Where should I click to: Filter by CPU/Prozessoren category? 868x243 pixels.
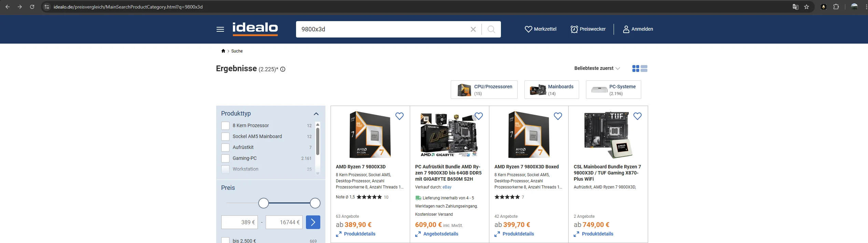(484, 90)
